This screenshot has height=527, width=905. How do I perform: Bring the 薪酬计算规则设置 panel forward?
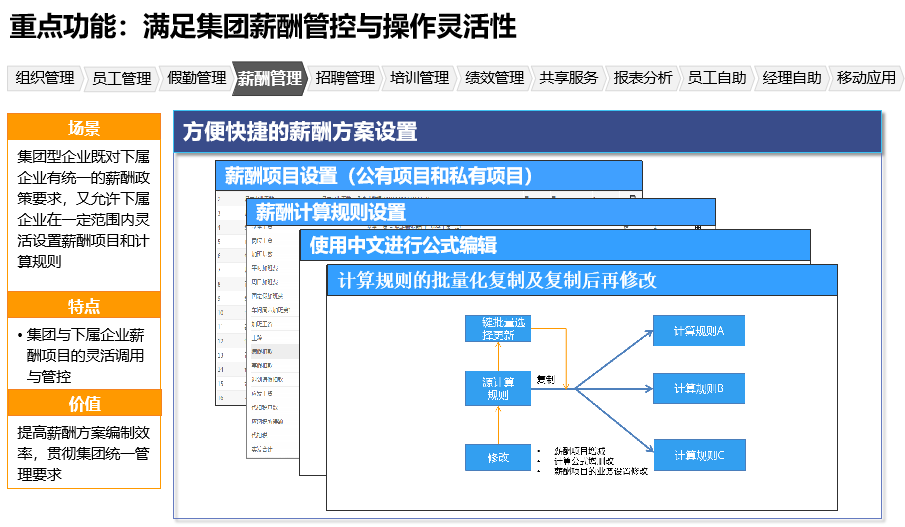(x=480, y=212)
